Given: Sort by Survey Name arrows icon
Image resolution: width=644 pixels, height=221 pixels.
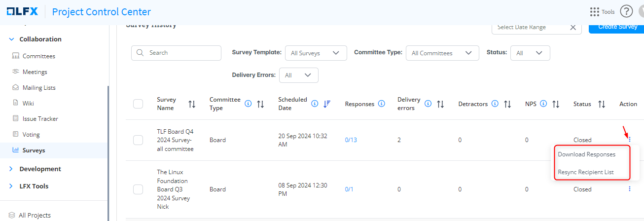Looking at the screenshot, I should pos(192,104).
